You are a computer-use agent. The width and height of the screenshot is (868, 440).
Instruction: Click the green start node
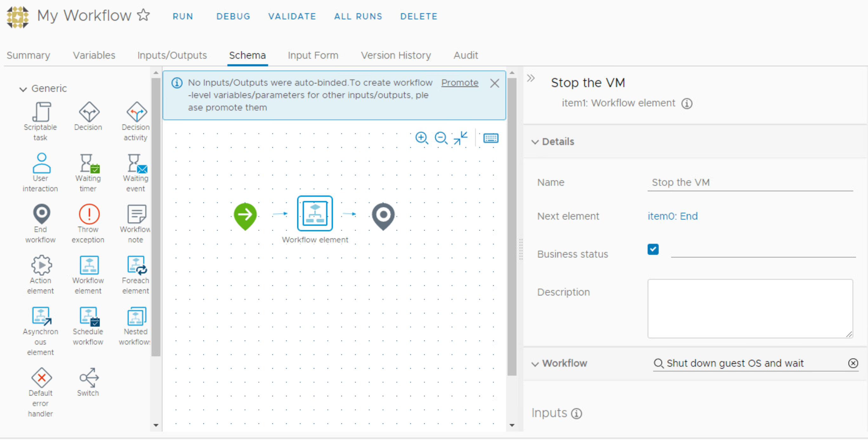(245, 216)
